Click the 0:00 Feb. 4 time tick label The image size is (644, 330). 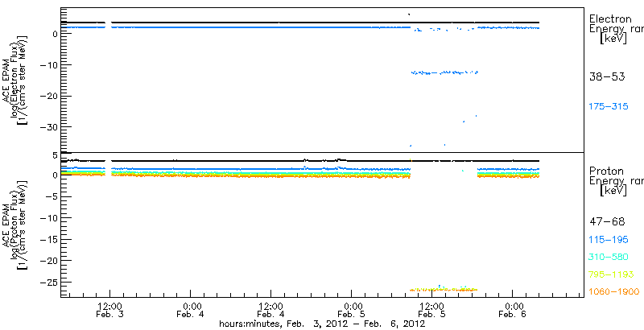point(190,311)
